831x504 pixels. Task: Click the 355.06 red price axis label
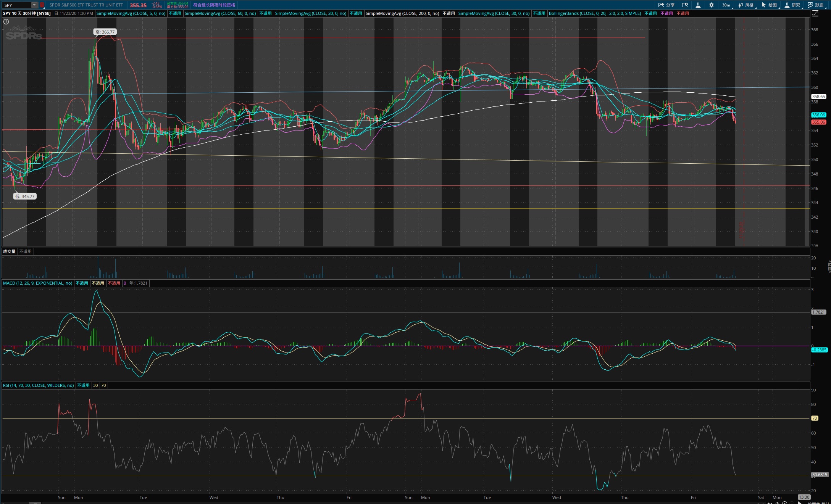coord(818,122)
